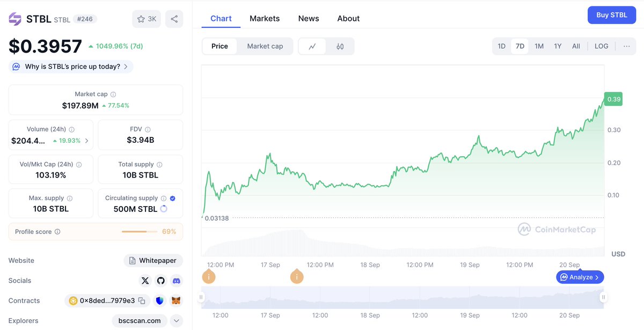Open the X (Twitter) social link

(x=145, y=281)
